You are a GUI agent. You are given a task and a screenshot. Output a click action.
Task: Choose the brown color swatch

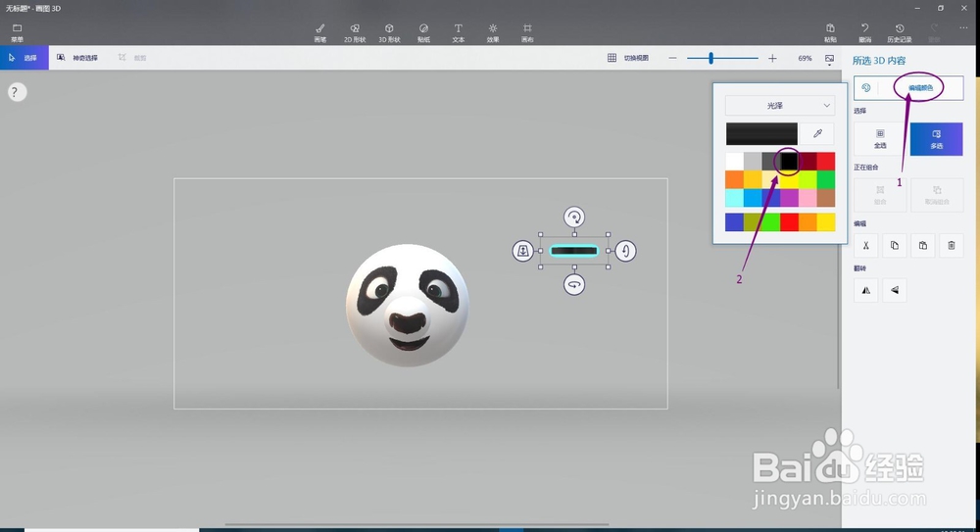pos(825,198)
